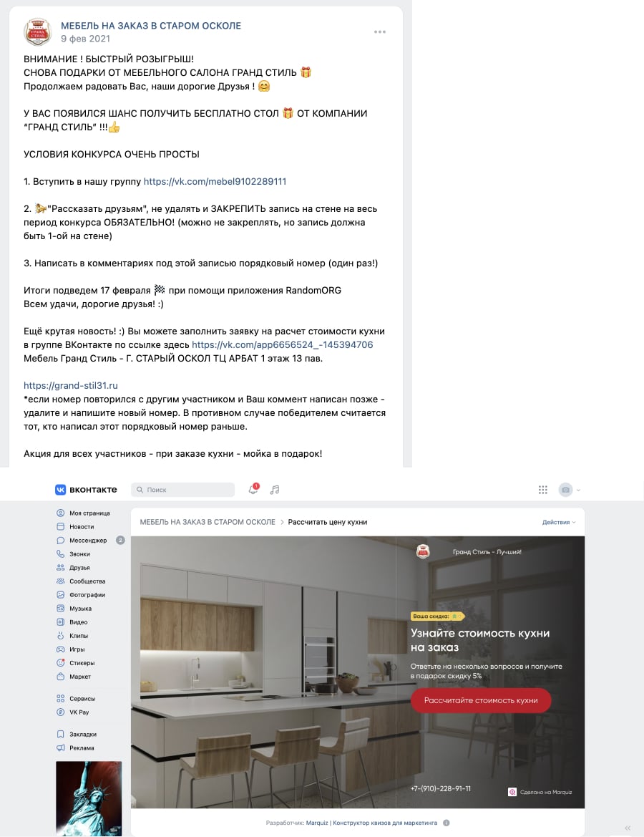The height and width of the screenshot is (837, 644).
Task: Expand the Действия dropdown
Action: click(559, 522)
